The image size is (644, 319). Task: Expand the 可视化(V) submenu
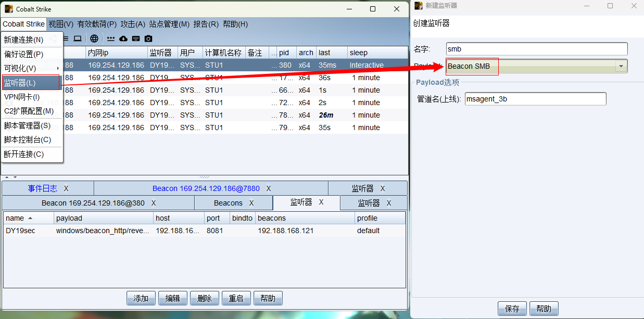32,68
